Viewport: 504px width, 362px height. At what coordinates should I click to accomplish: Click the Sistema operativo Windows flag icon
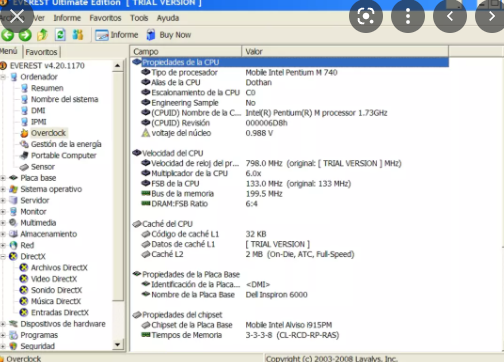(13, 189)
